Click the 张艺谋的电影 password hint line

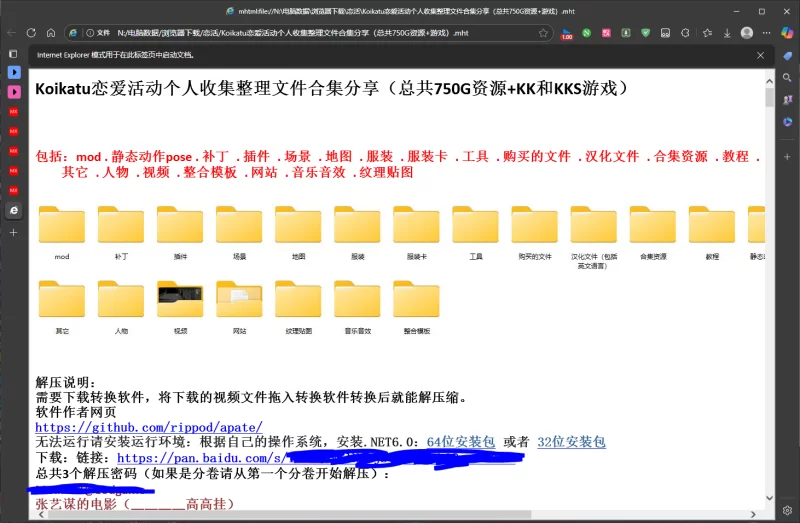135,504
